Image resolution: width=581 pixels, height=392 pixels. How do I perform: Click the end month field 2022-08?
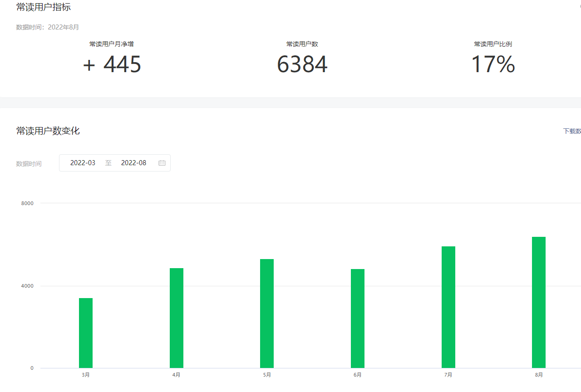(x=134, y=163)
